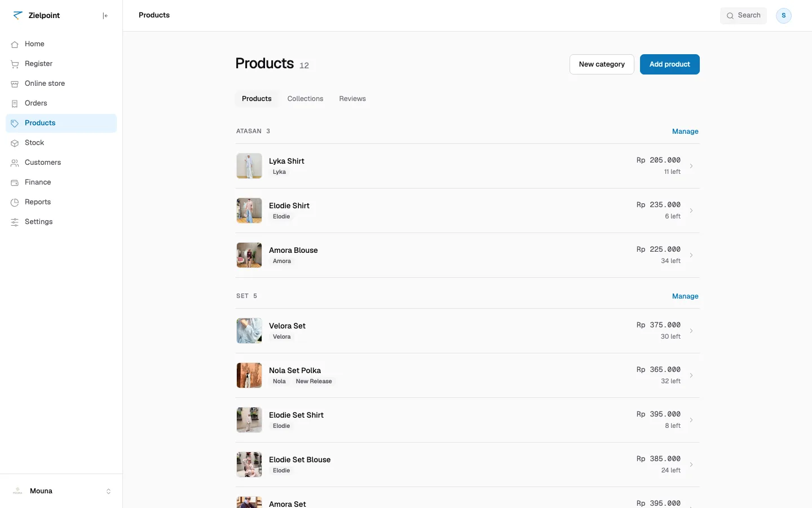Click the Stock box icon
Image resolution: width=812 pixels, height=508 pixels.
click(x=15, y=143)
